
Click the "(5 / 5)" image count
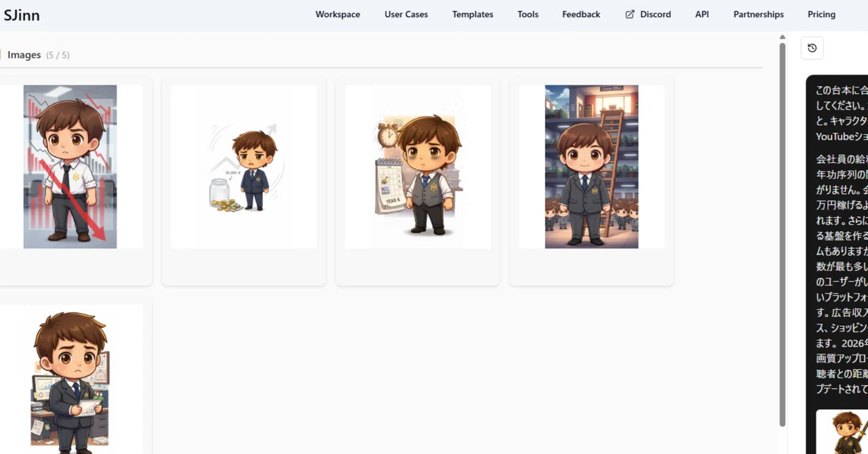pyautogui.click(x=58, y=55)
